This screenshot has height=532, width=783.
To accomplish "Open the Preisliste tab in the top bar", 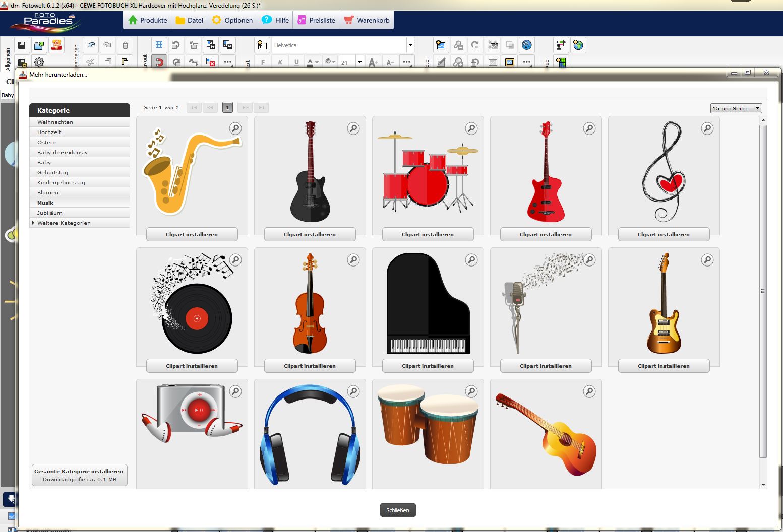I will [x=316, y=20].
